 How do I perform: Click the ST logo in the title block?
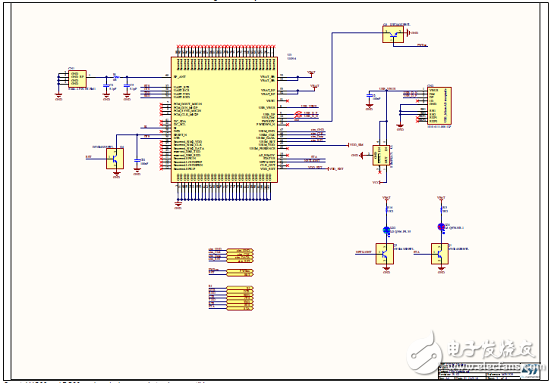point(530,370)
